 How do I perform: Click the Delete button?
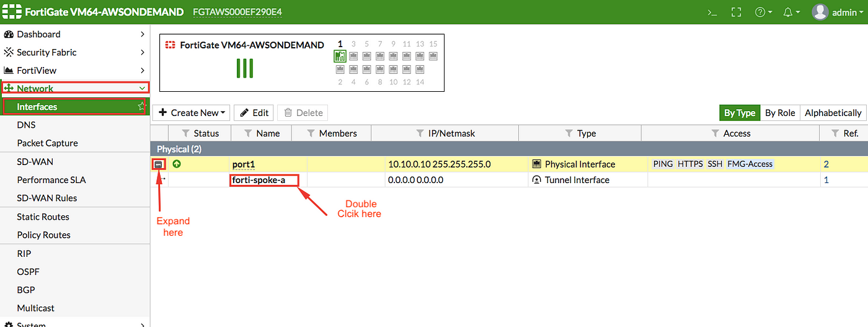pos(303,112)
